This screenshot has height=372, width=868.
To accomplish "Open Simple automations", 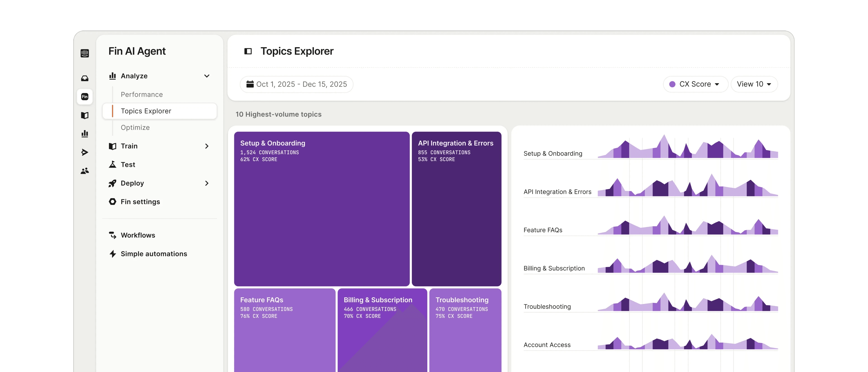I will pos(154,254).
